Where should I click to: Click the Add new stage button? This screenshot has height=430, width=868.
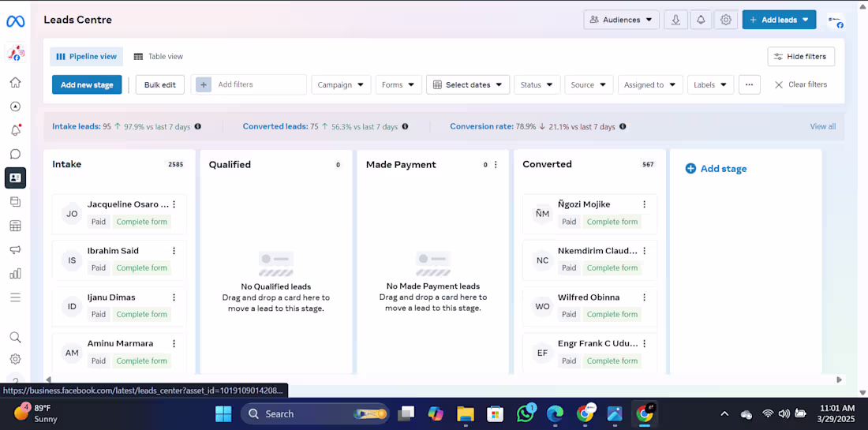pos(87,84)
